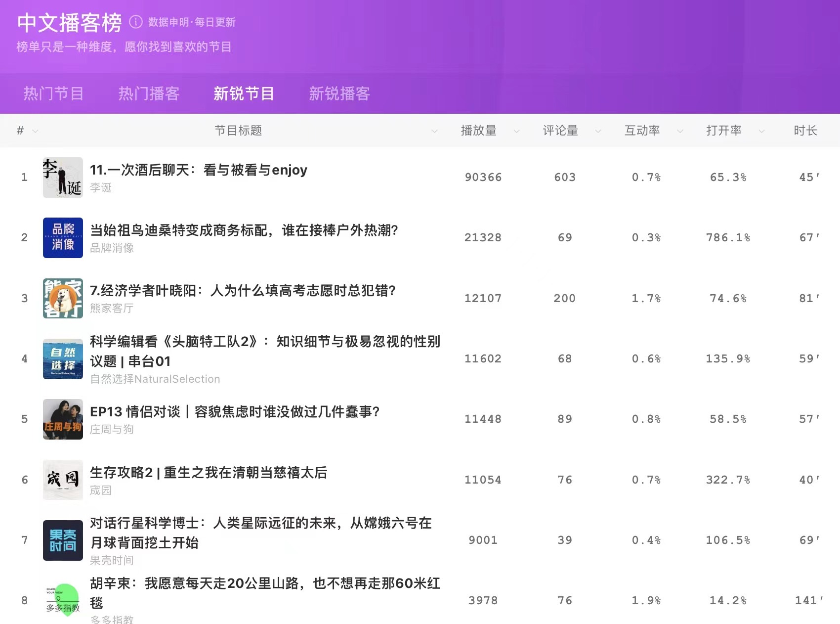Switch to the 热门播客 tab
The width and height of the screenshot is (840, 624).
click(149, 93)
